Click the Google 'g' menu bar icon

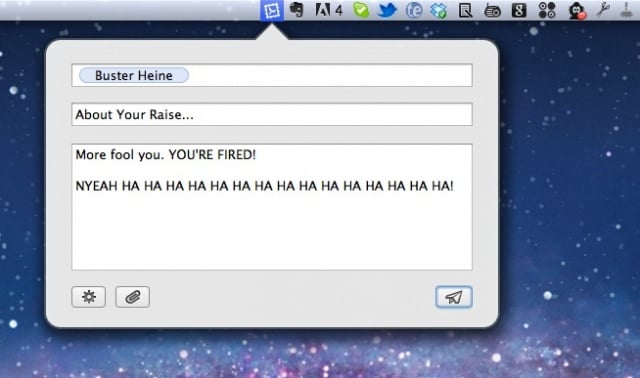519,10
